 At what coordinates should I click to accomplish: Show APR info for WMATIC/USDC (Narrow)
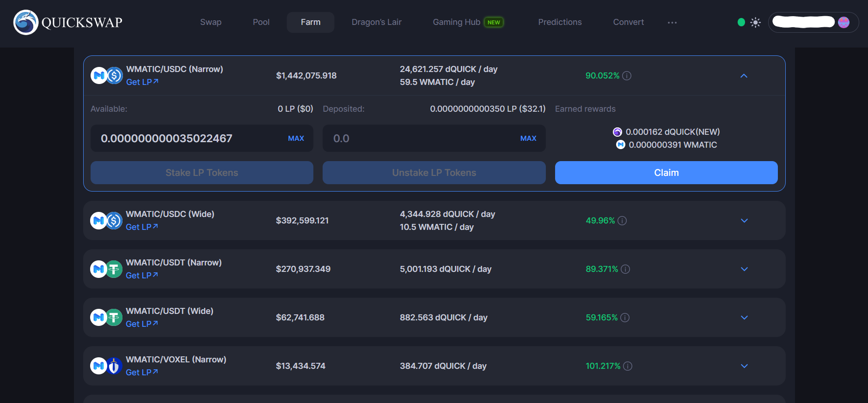627,76
